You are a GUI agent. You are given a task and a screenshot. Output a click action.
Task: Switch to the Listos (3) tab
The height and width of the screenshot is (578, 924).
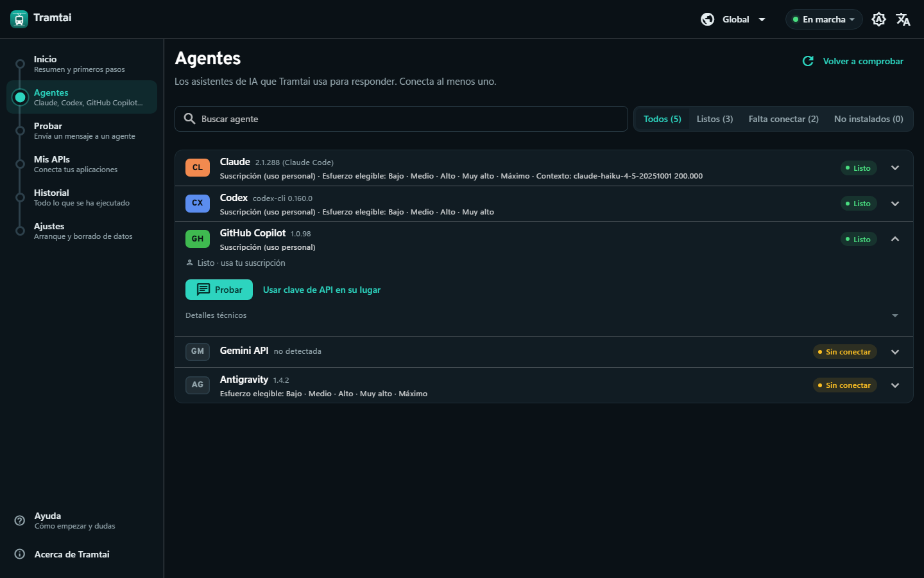coord(715,119)
